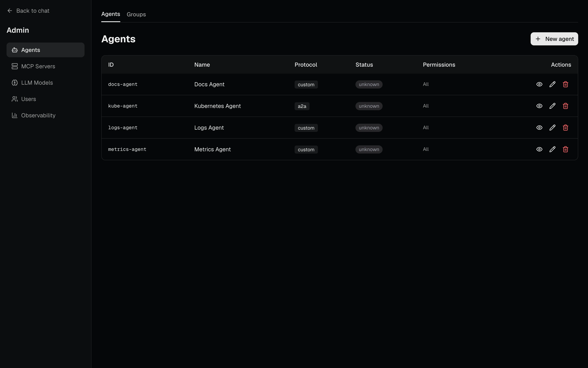Edit docs-agent with pencil icon
Screen dimensions: 588x368
[552, 84]
